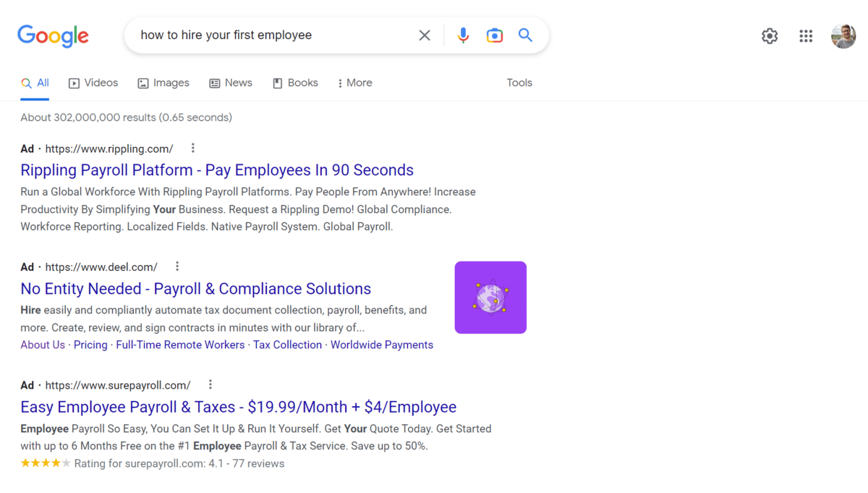Open Rippling Payroll Platform ad headline
Image resolution: width=868 pixels, height=493 pixels.
click(x=217, y=170)
